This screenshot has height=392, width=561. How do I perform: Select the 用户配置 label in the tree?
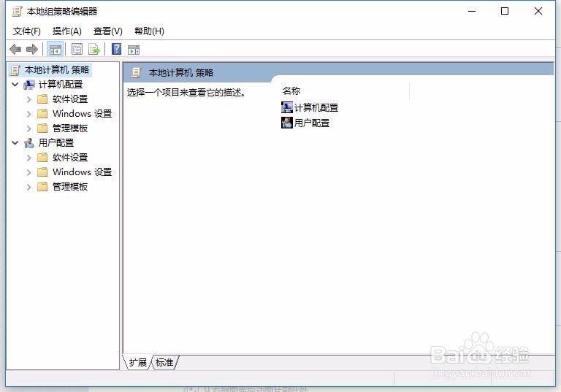[x=56, y=143]
